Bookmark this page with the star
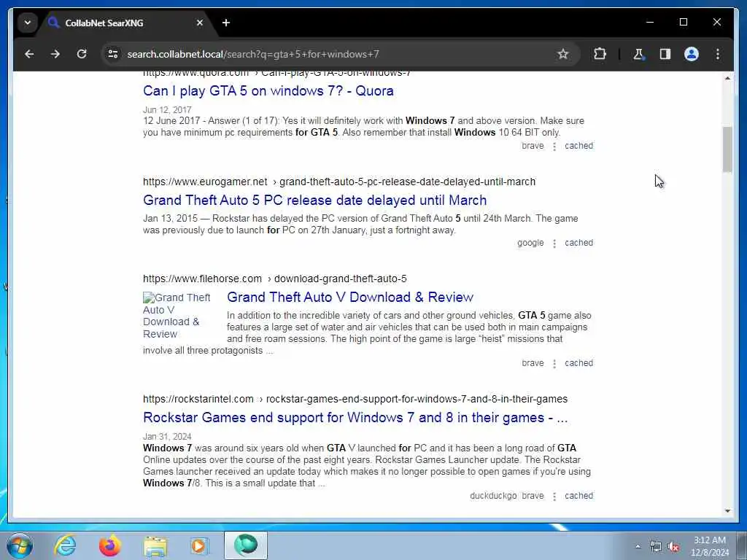 [x=562, y=54]
